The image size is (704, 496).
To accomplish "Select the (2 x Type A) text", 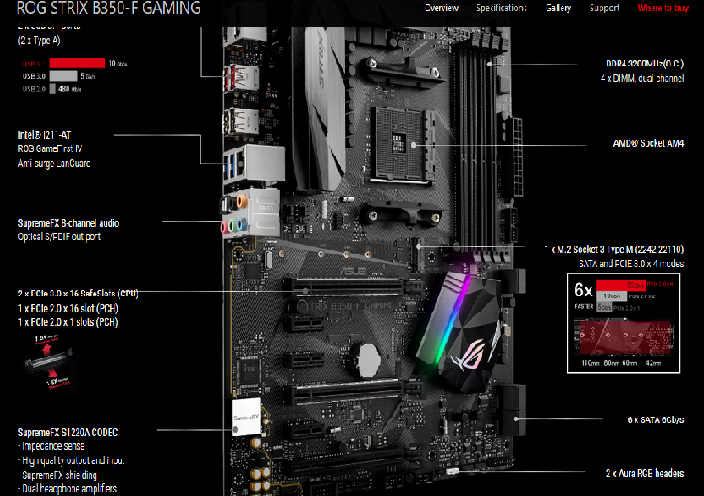I will coord(39,40).
